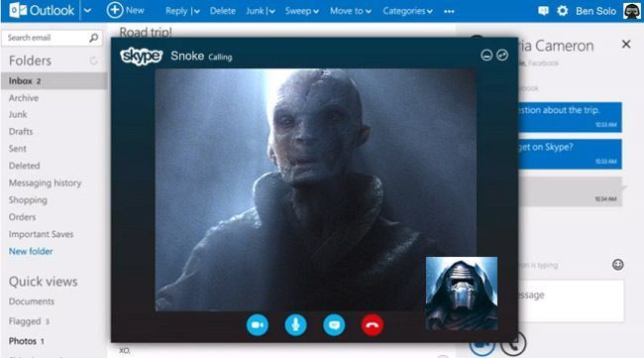Open the Outlook logo home
Viewport: 644px width, 358px height.
pos(42,10)
